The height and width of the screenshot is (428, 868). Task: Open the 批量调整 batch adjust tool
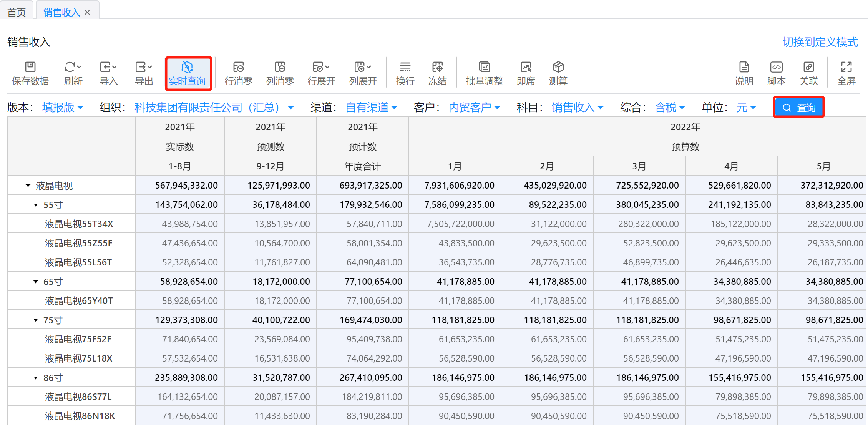pos(484,68)
